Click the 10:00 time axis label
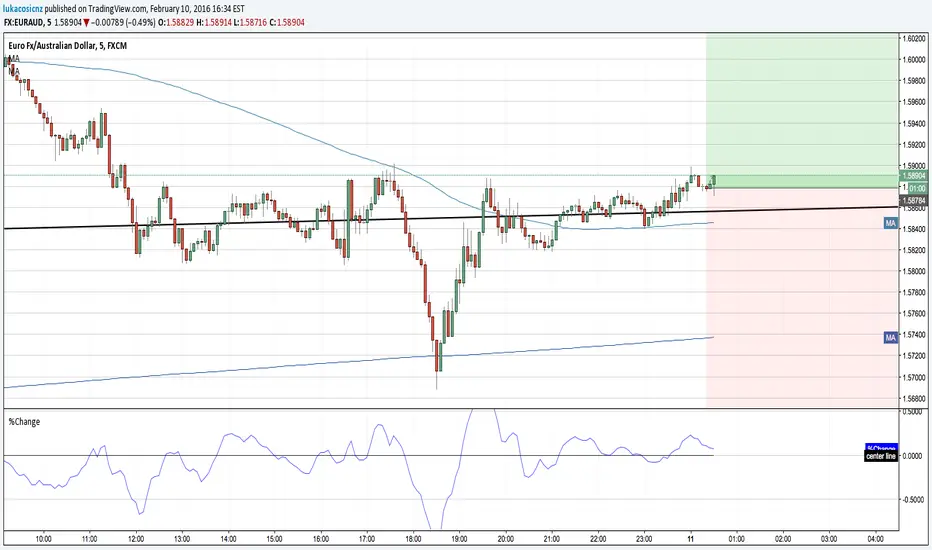 tap(43, 539)
